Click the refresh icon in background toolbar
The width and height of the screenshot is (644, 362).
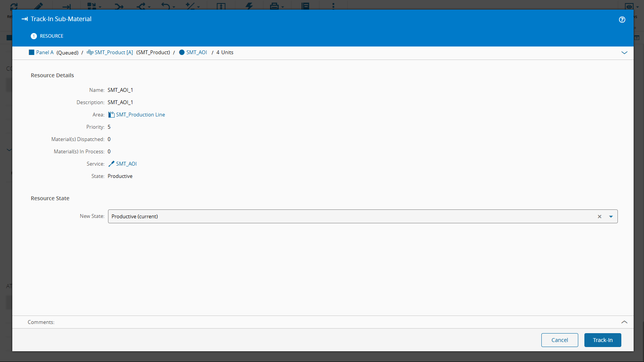(14, 6)
